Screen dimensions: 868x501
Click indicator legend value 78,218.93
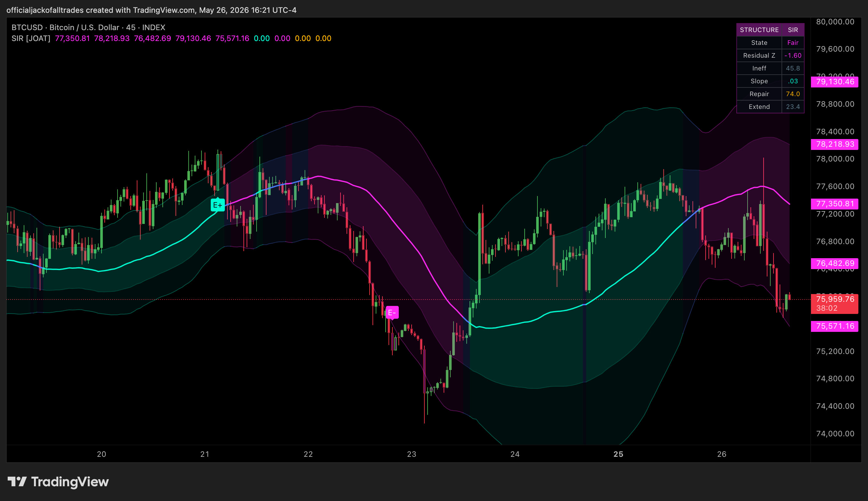coord(112,38)
